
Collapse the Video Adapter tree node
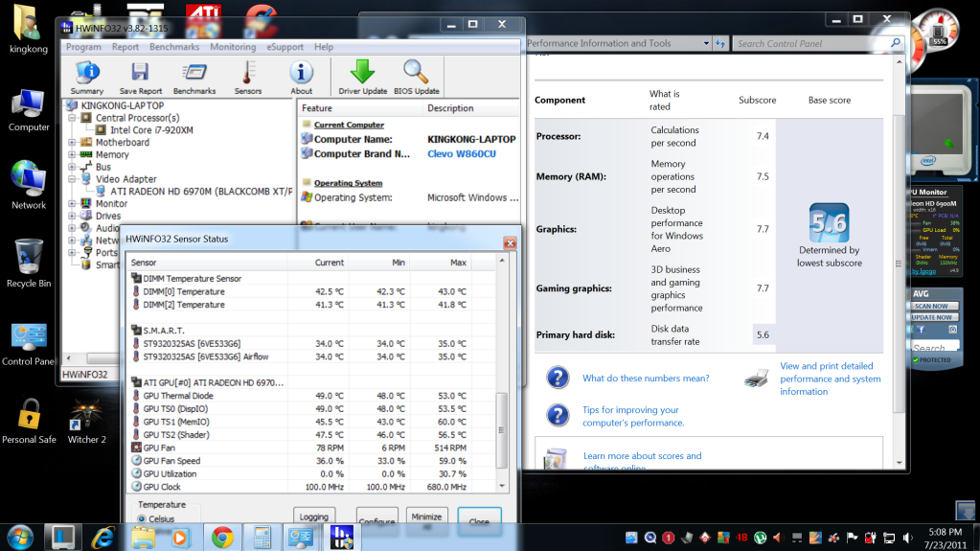[x=73, y=179]
